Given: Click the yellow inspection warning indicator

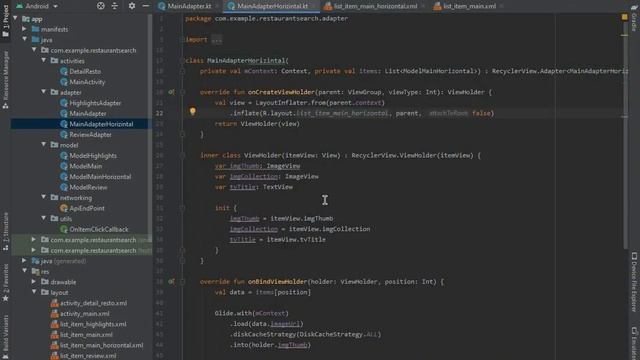Looking at the screenshot, I should click(624, 17).
